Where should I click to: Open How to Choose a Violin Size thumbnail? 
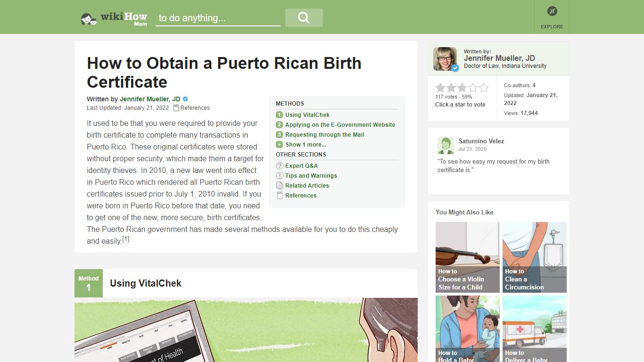467,257
